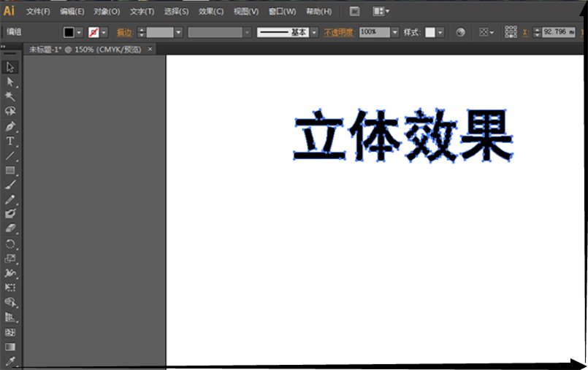Select the Paintbrush tool
The height and width of the screenshot is (370, 588).
(10, 185)
